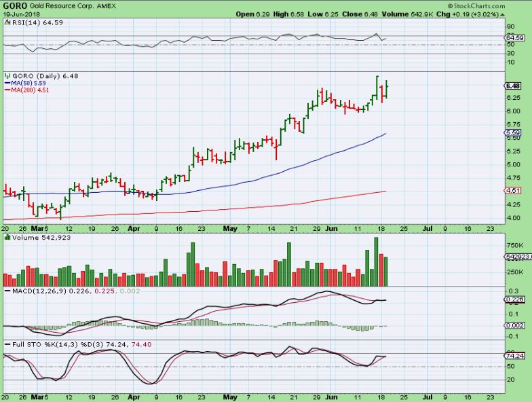Click the up arrow beside Chg percentage
This screenshot has width=532, height=402.
[x=502, y=15]
